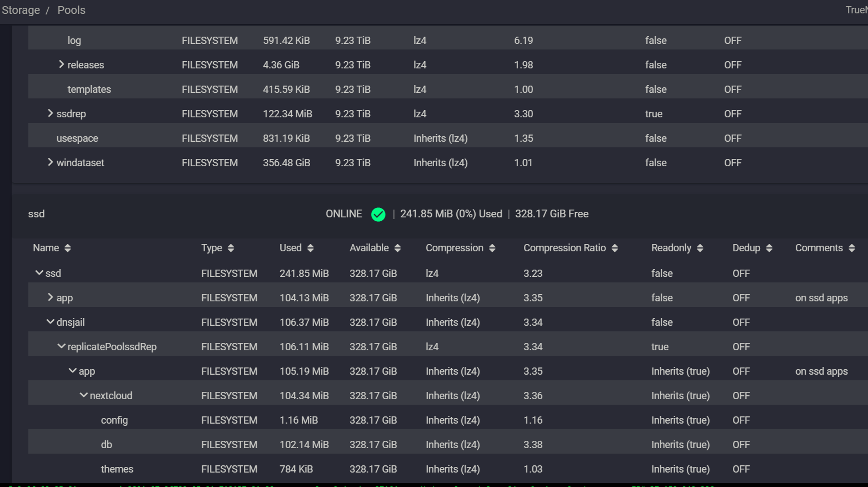Click the 356.48 GiB used value for windataset
This screenshot has height=487, width=868.
(287, 163)
